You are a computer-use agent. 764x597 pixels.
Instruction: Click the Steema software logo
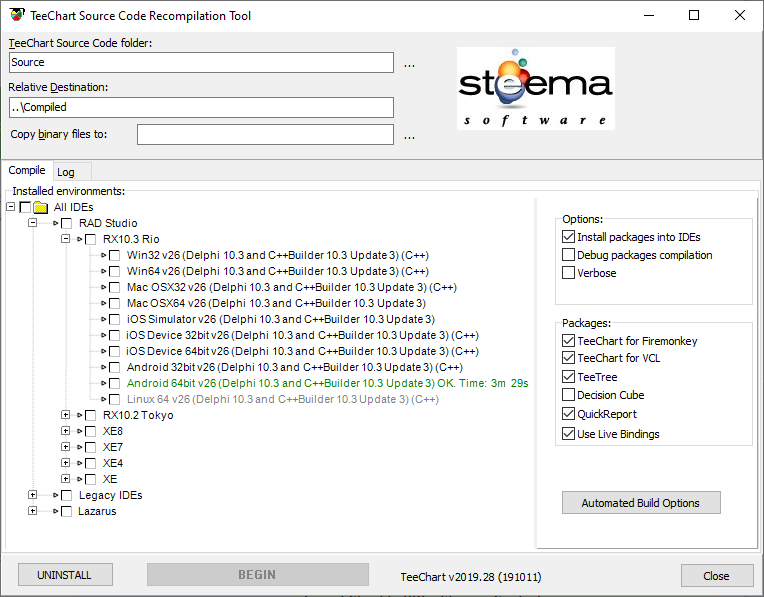tap(535, 88)
